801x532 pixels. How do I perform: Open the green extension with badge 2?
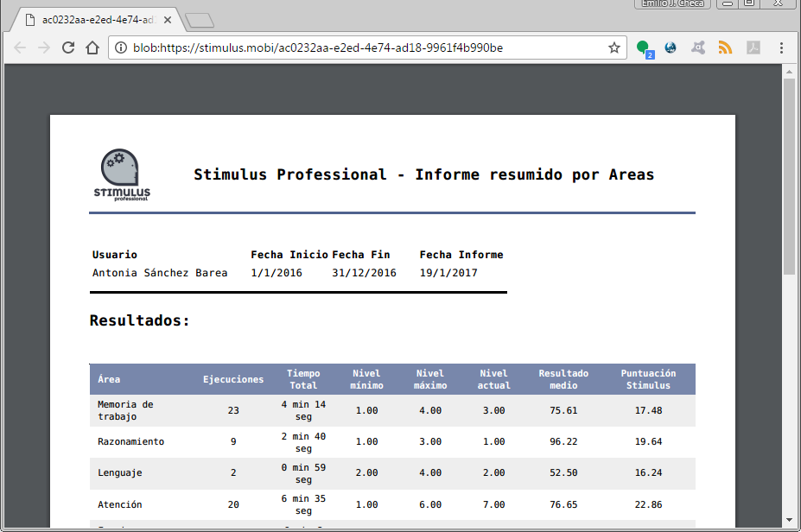[644, 47]
